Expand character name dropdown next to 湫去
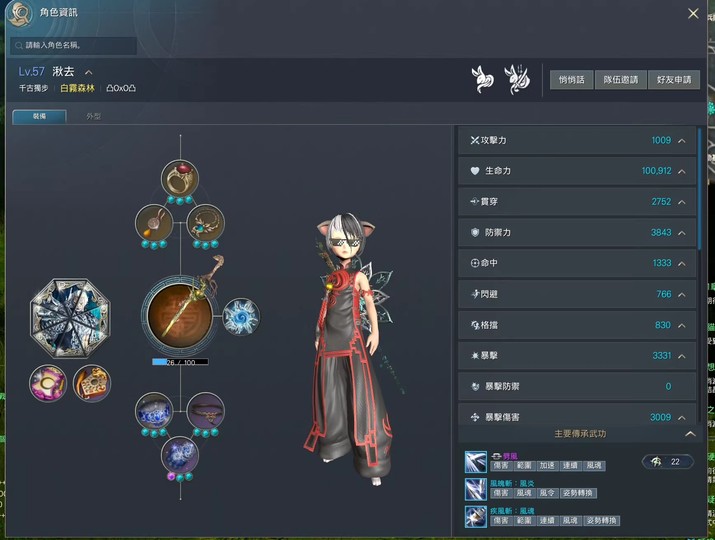The height and width of the screenshot is (540, 715). (88, 72)
